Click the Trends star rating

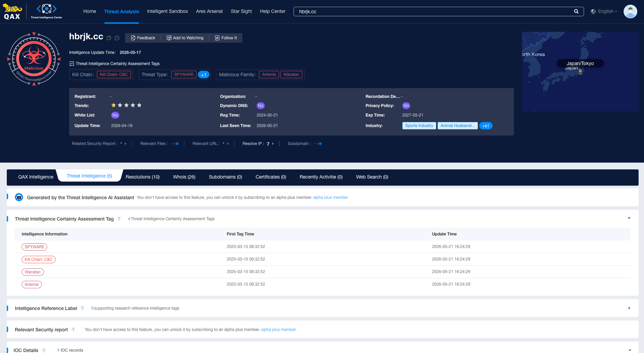click(126, 105)
